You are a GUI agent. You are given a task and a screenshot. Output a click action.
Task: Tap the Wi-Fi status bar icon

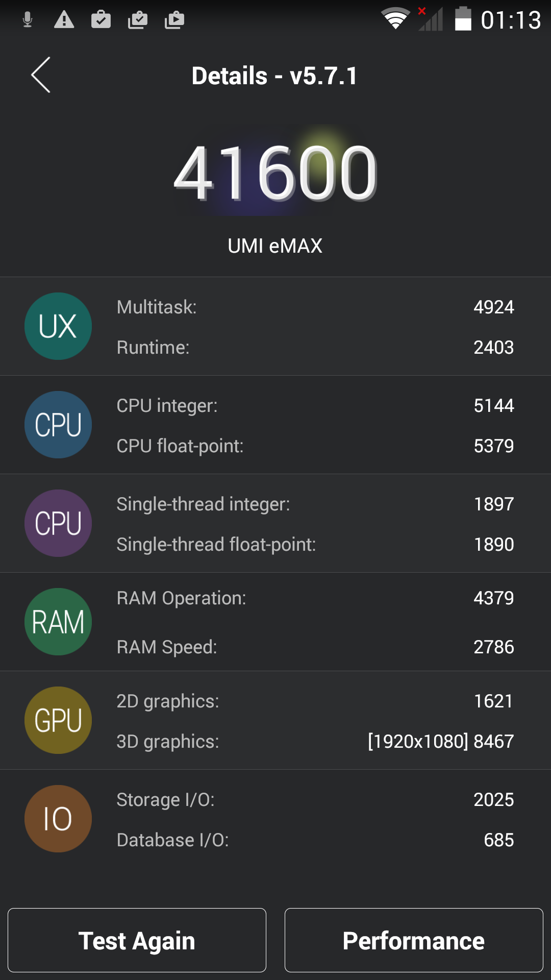pyautogui.click(x=395, y=19)
